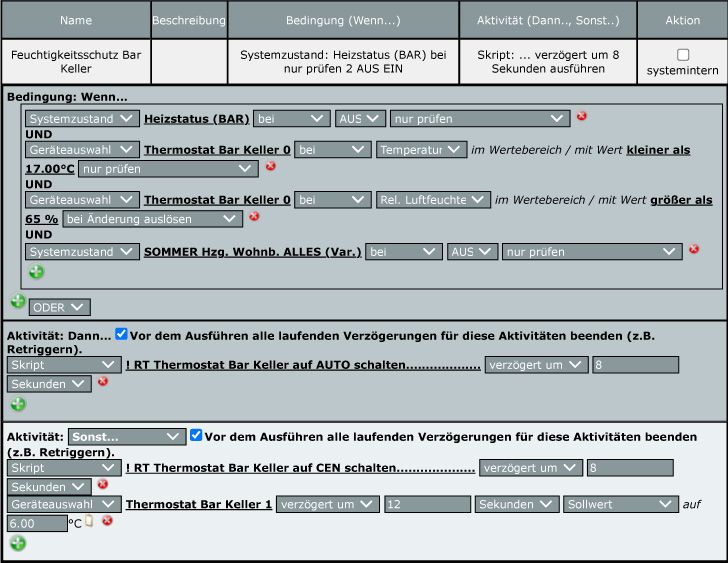The image size is (728, 563).
Task: Edit script 'RT Thermostat Bar Keller auf CEN schalten'
Action: pos(300,468)
